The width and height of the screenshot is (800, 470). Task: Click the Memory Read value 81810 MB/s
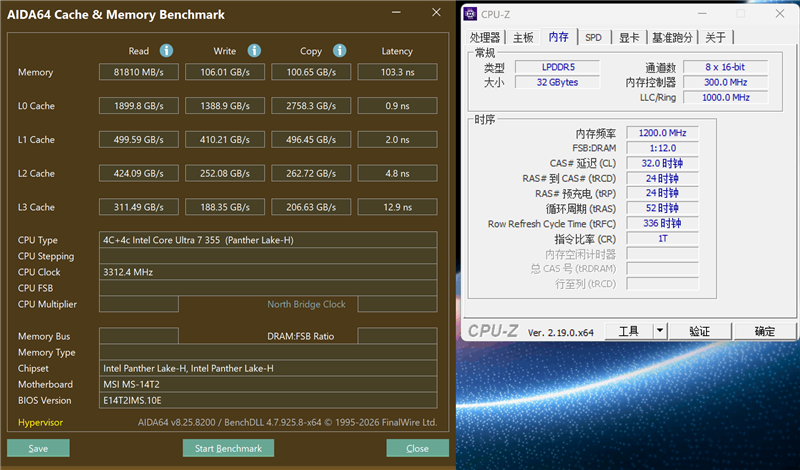point(139,72)
